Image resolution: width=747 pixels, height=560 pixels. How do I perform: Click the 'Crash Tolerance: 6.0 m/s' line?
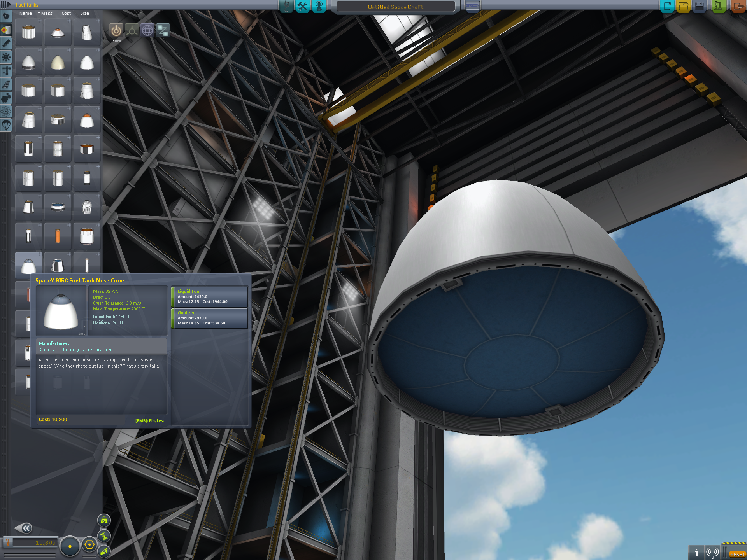[117, 303]
